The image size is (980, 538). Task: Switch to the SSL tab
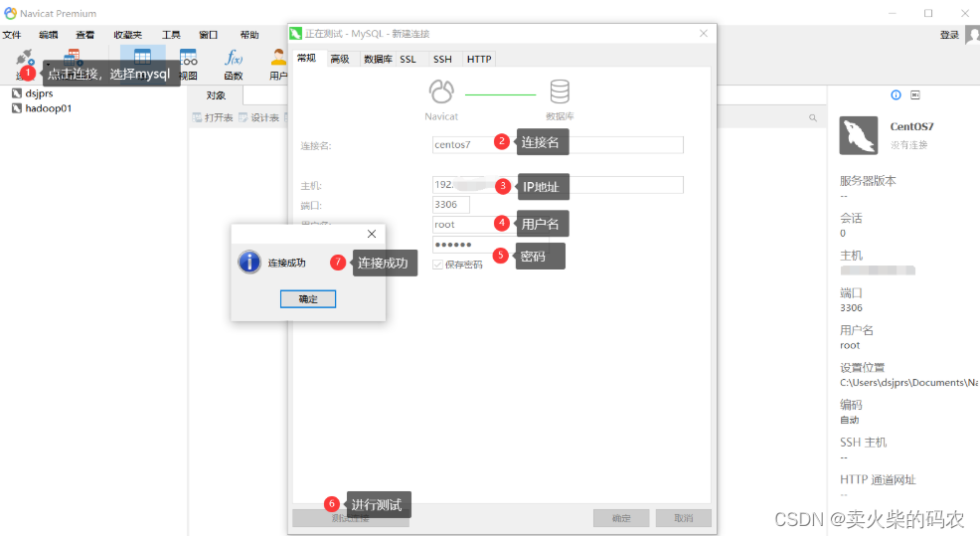(408, 59)
